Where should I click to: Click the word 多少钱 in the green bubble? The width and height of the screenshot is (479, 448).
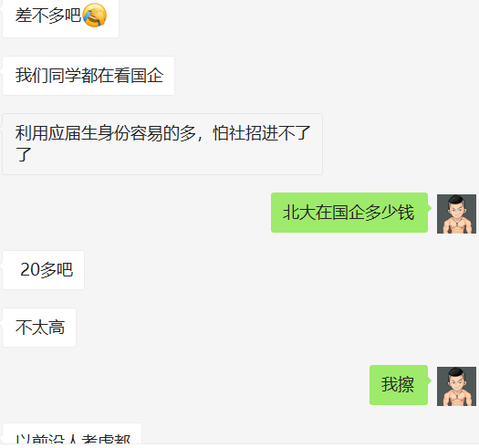tap(390, 213)
